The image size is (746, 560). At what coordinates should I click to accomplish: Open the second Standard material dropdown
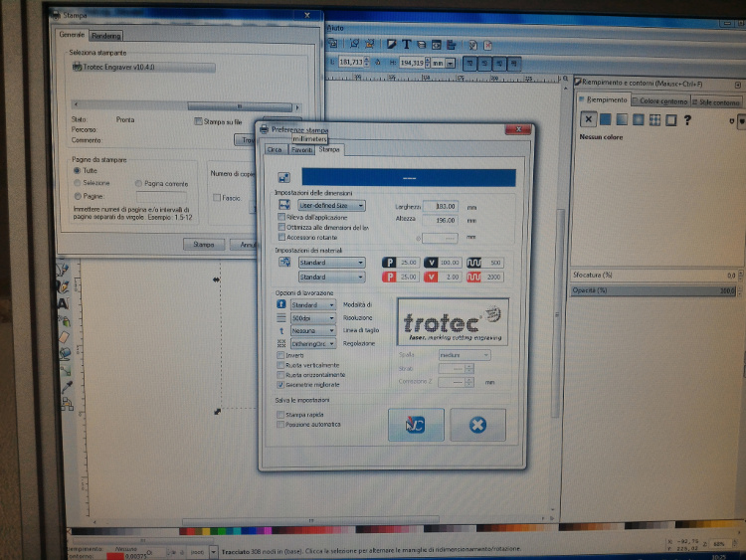click(331, 277)
